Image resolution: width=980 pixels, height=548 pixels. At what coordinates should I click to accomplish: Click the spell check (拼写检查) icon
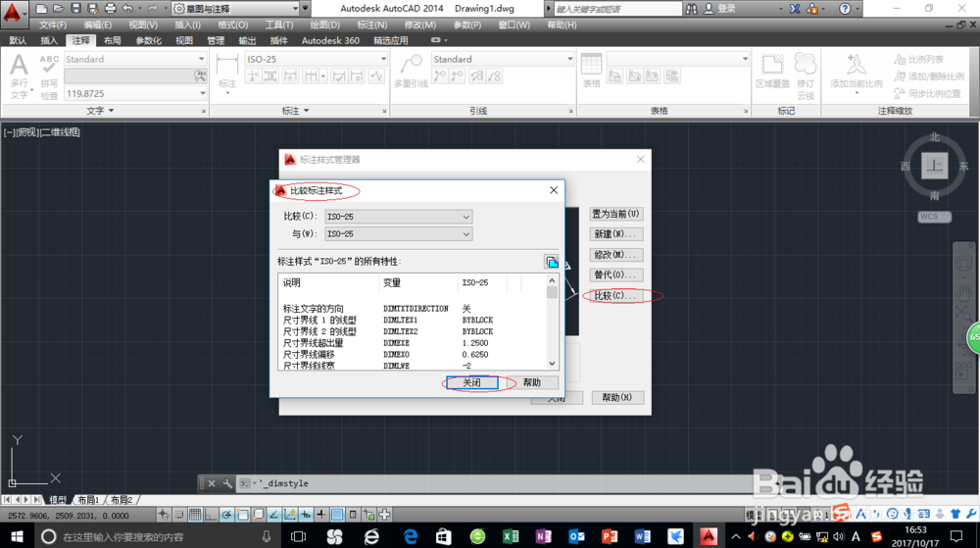click(49, 64)
